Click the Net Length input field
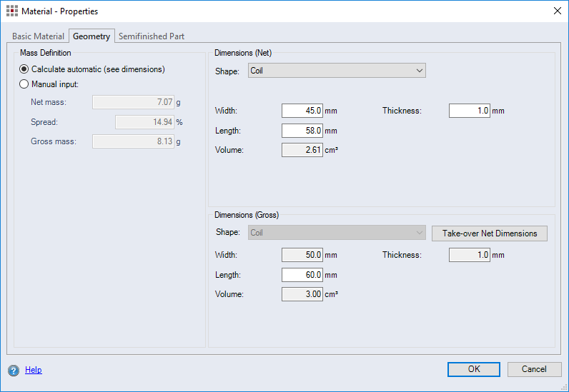 tap(302, 131)
